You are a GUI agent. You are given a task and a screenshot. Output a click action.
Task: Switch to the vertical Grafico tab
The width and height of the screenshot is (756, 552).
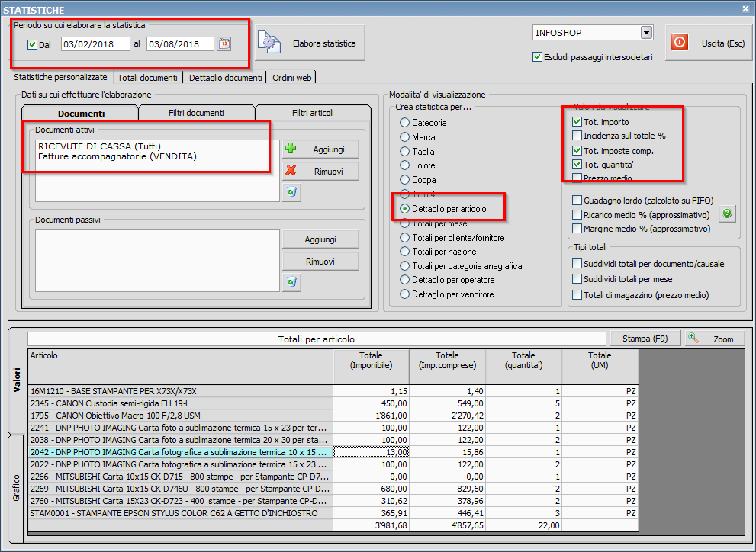tap(17, 487)
